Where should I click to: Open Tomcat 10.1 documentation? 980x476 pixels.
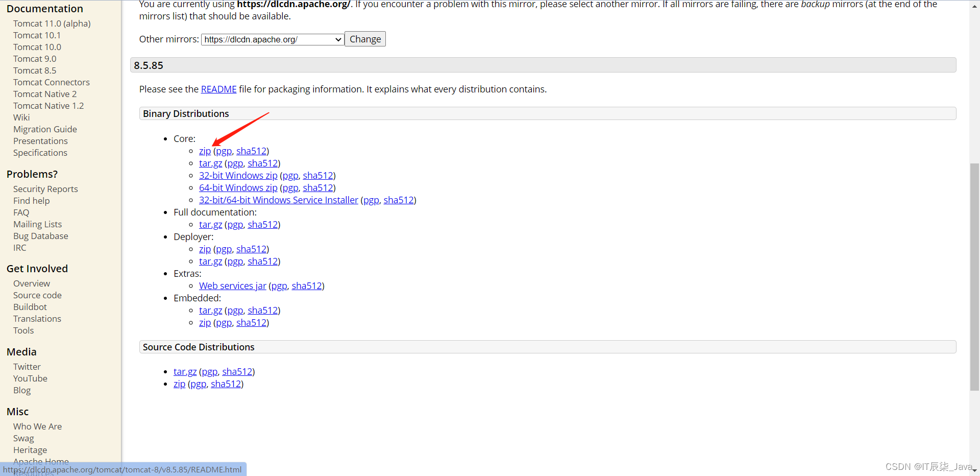pyautogui.click(x=37, y=35)
